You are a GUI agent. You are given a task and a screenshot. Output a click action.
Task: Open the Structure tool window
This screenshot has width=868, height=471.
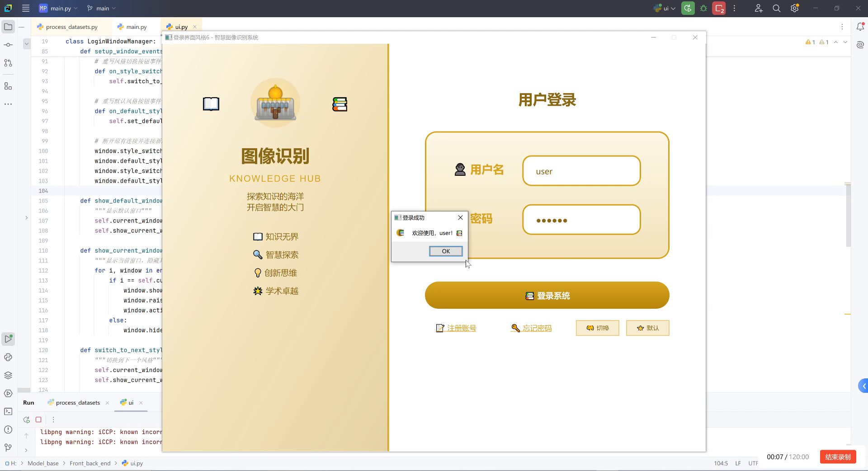[x=8, y=86]
